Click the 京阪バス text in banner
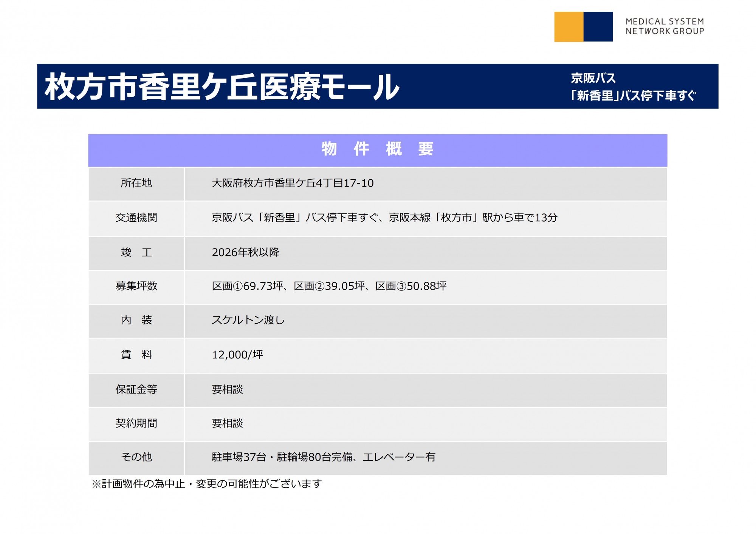Image resolution: width=756 pixels, height=534 pixels. coord(593,78)
